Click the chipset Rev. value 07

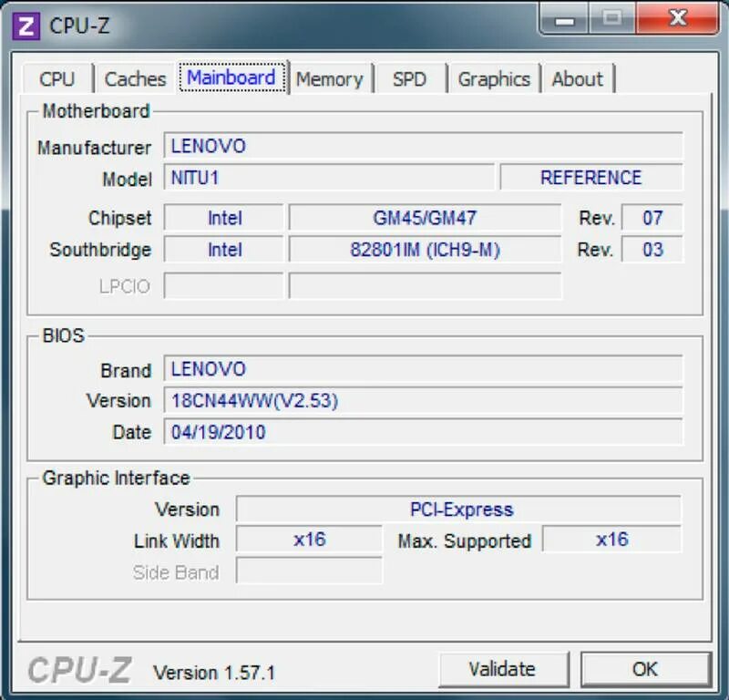click(652, 218)
